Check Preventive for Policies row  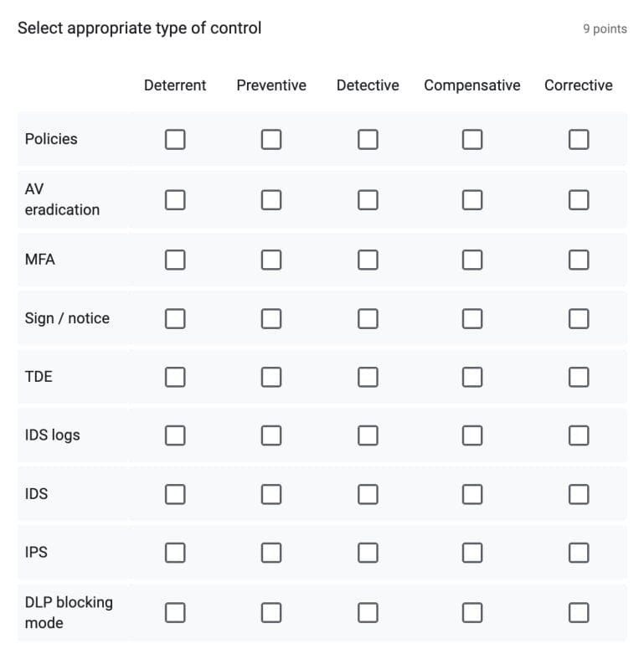tap(271, 139)
